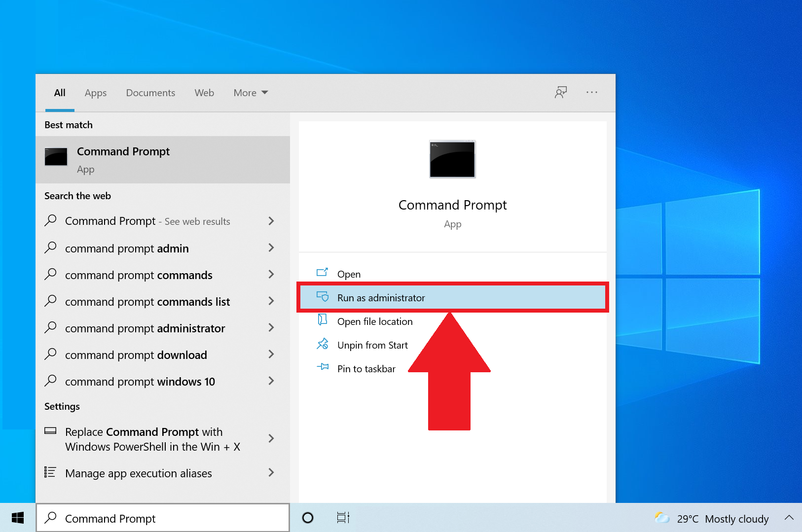Expand 'command prompt commands list' chevron

click(271, 301)
